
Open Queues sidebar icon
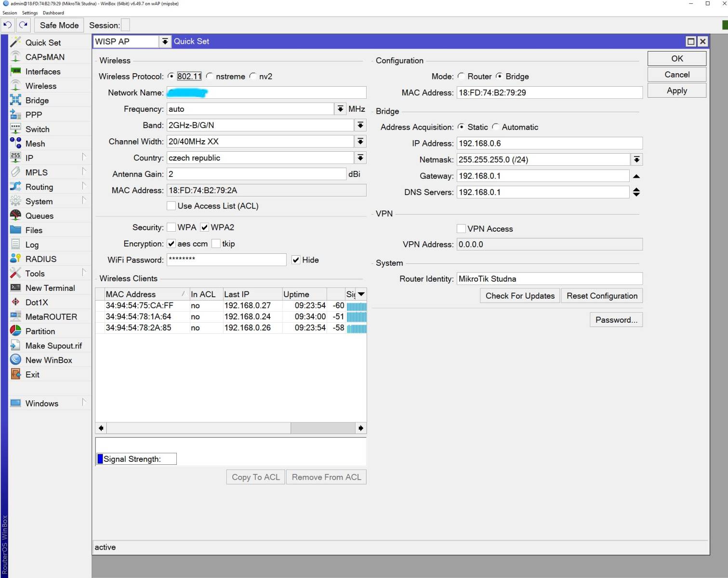tap(15, 215)
